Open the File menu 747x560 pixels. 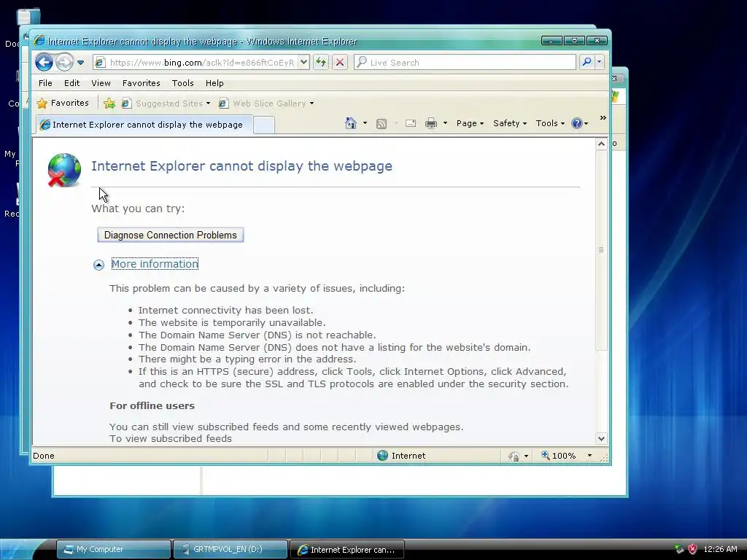pyautogui.click(x=45, y=83)
